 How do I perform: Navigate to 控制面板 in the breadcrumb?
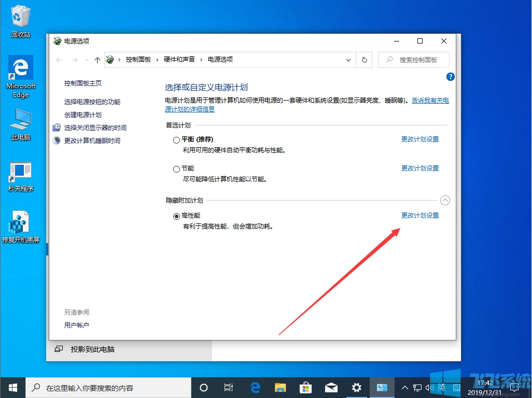click(138, 60)
